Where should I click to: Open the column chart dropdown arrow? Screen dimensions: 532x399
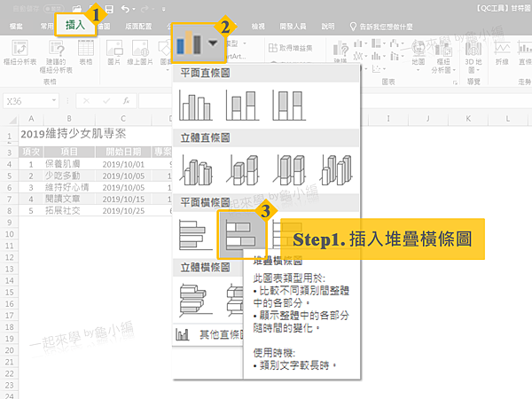[x=213, y=43]
